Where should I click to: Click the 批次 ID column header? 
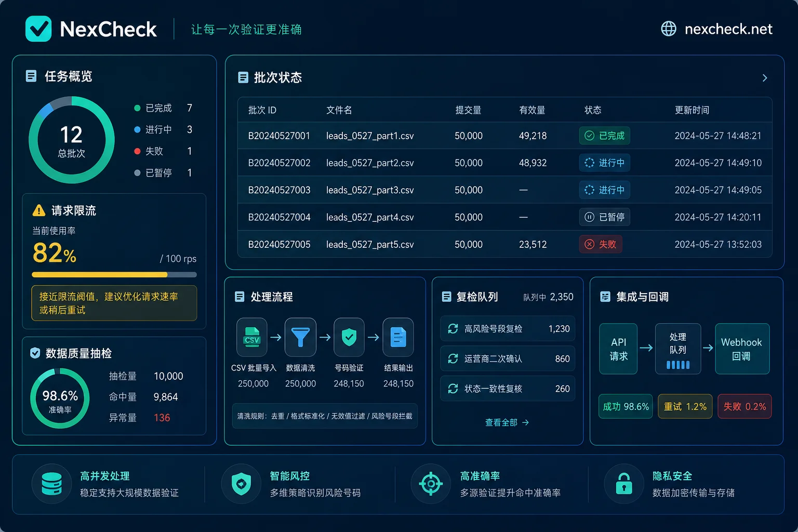pos(262,110)
